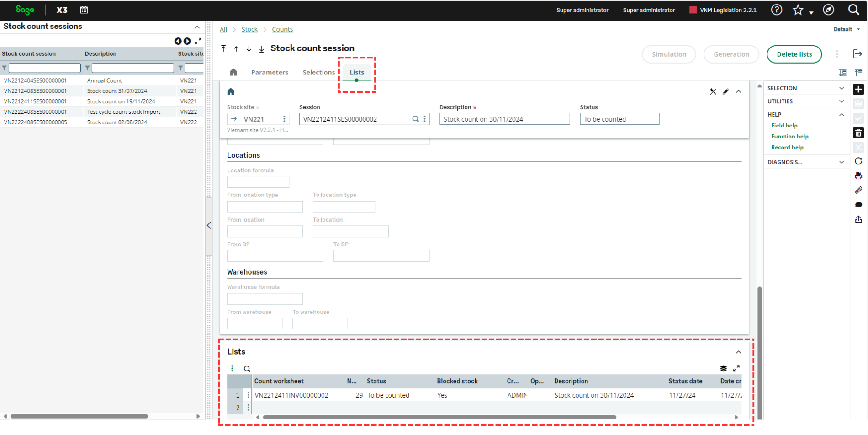The height and width of the screenshot is (435, 868).
Task: Go to next page of left list
Action: click(187, 41)
